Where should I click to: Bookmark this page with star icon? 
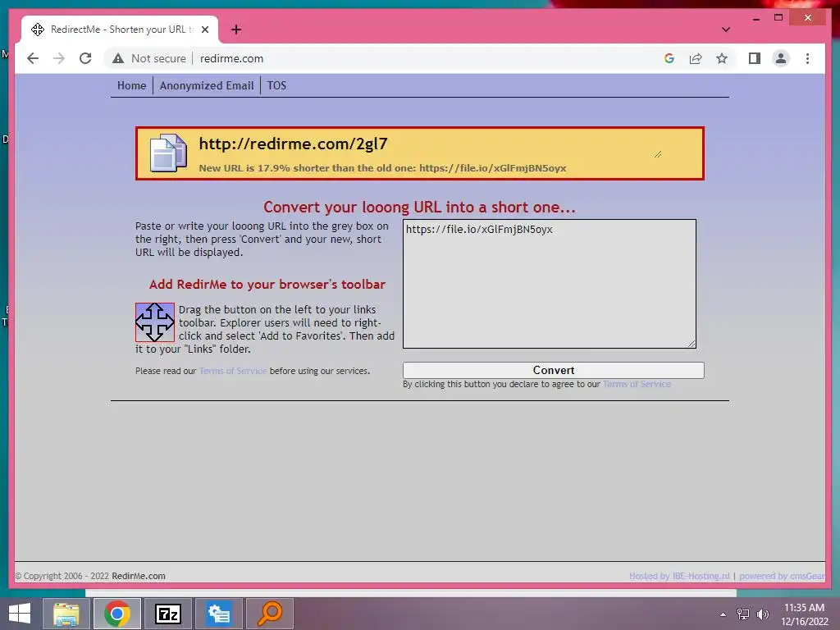(722, 58)
